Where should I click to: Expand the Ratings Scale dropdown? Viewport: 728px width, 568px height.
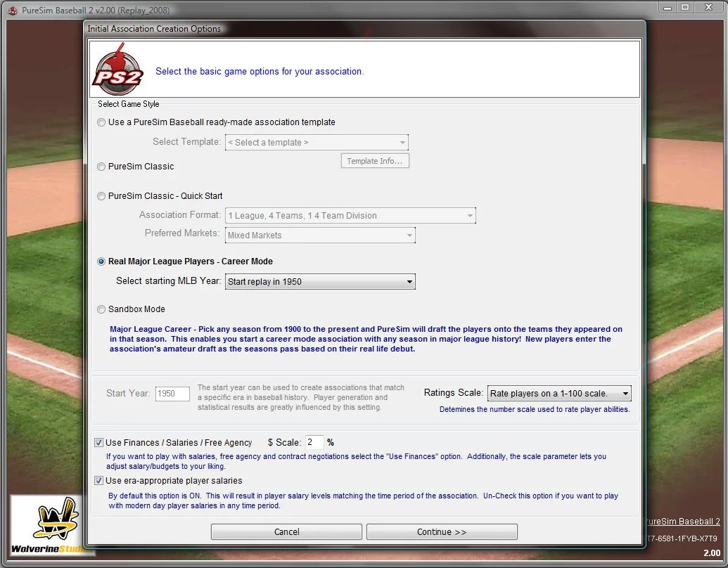click(x=558, y=393)
